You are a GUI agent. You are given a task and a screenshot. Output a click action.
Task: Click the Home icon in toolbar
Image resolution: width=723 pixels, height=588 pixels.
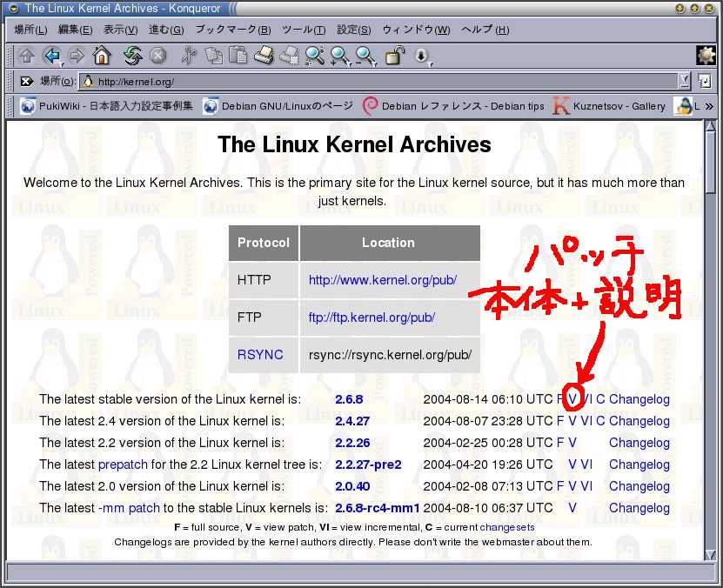[102, 57]
